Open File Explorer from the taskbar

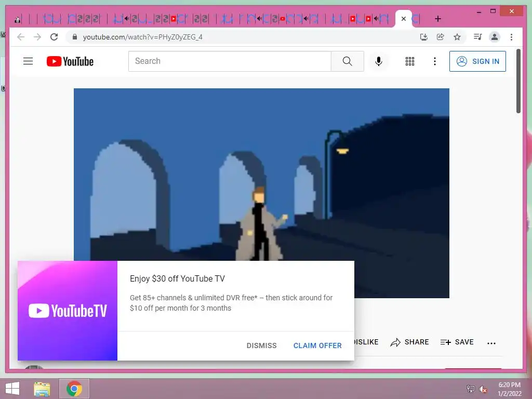click(x=42, y=389)
